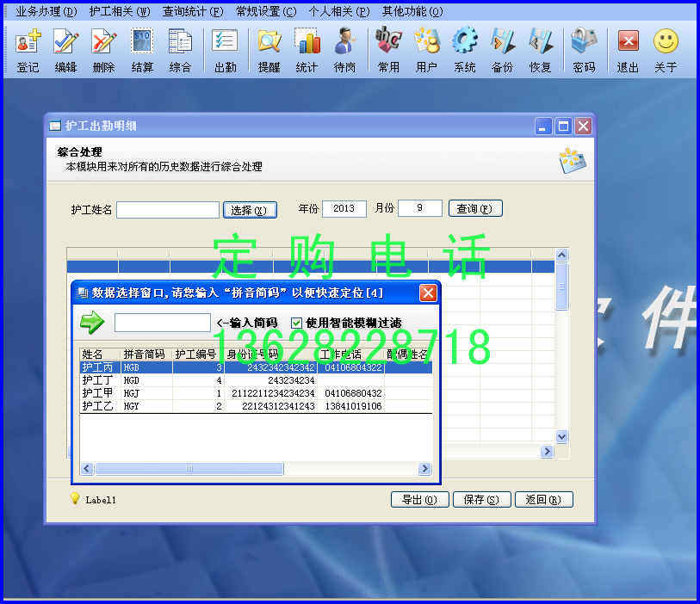Select the 护工丙 row
This screenshot has height=604, width=700.
[256, 367]
